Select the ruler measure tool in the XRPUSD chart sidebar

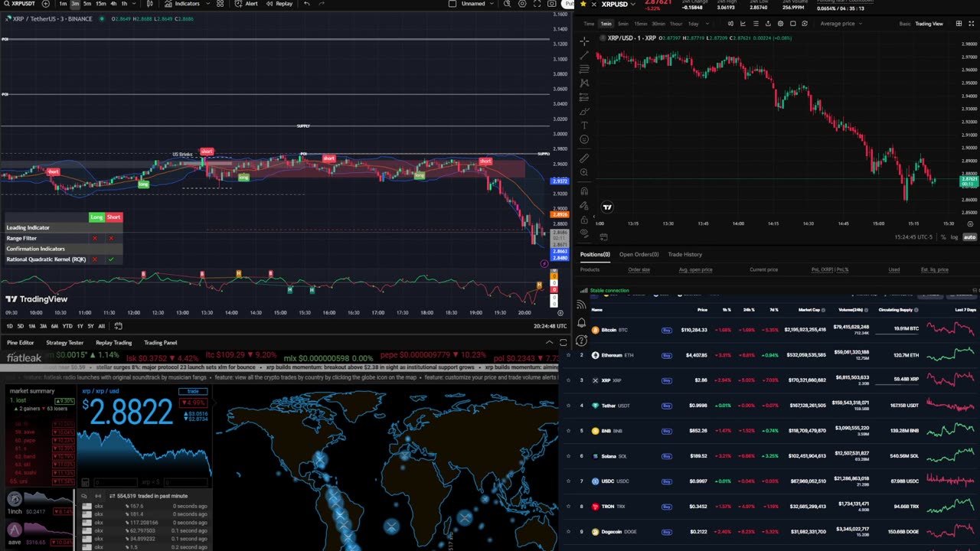click(x=584, y=158)
